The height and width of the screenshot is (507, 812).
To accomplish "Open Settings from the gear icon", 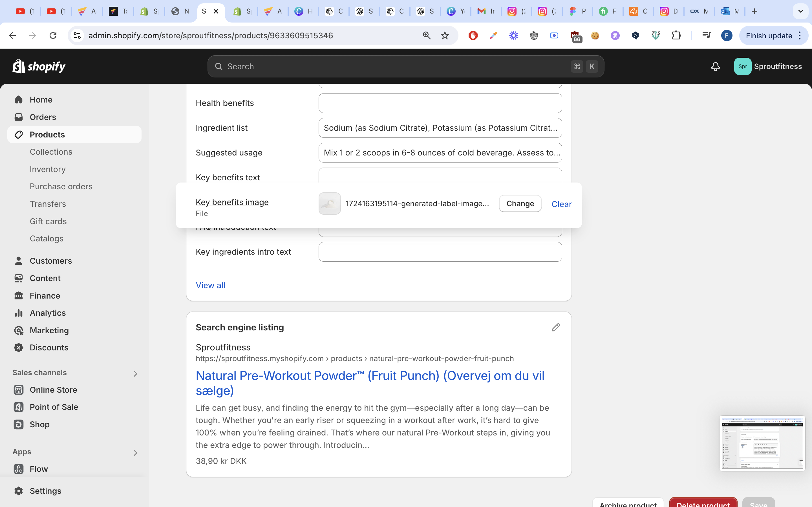I will (19, 491).
